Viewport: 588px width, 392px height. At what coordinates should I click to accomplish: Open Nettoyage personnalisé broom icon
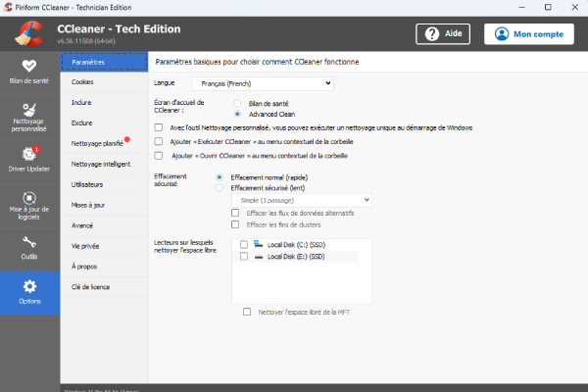29,110
